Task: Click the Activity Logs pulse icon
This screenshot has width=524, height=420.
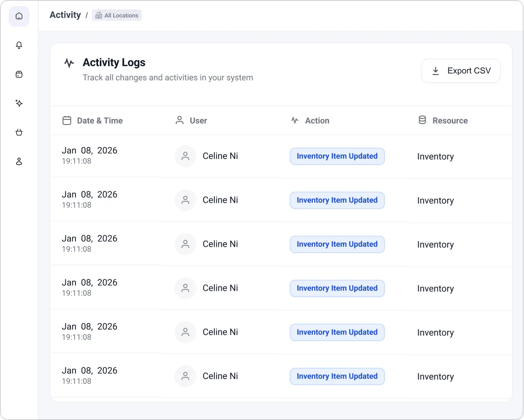Action: point(69,63)
